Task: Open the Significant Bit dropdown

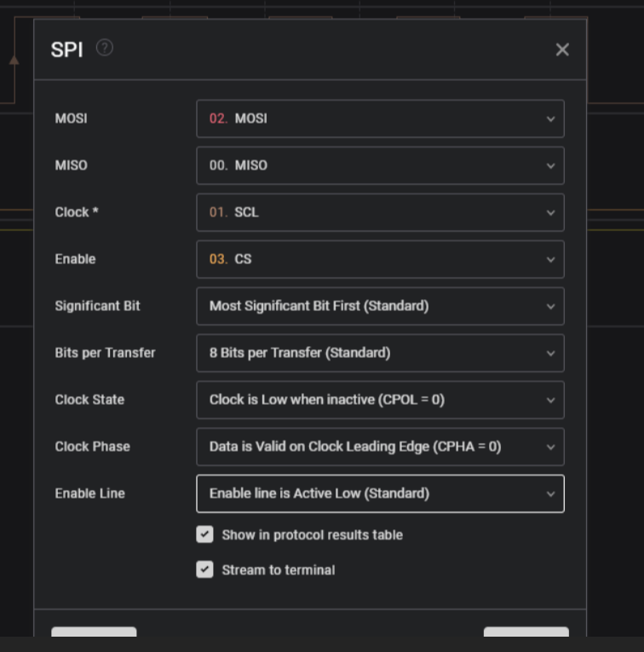Action: click(x=380, y=306)
